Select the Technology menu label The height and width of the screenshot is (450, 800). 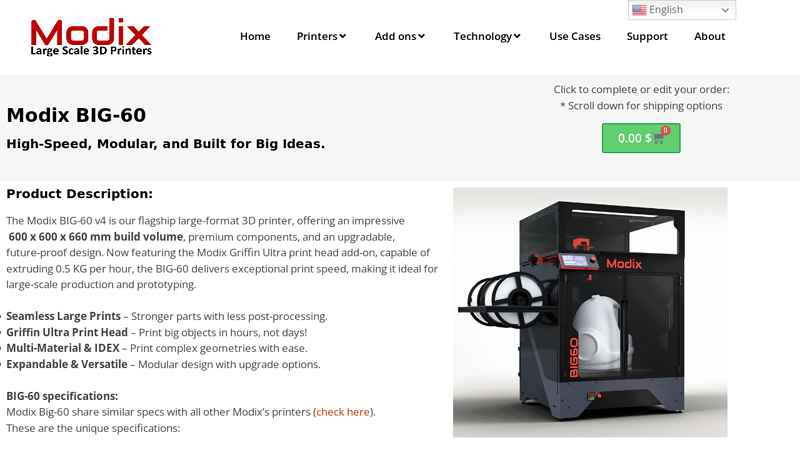(483, 36)
